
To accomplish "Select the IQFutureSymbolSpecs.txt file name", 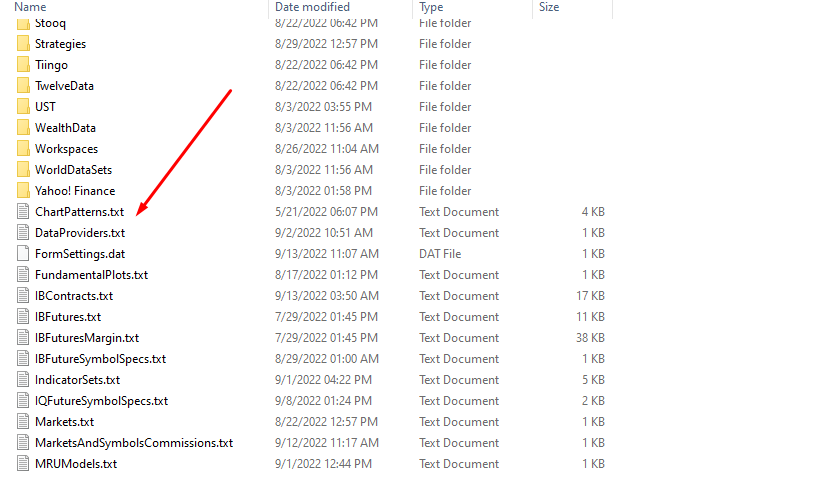I will pos(101,401).
